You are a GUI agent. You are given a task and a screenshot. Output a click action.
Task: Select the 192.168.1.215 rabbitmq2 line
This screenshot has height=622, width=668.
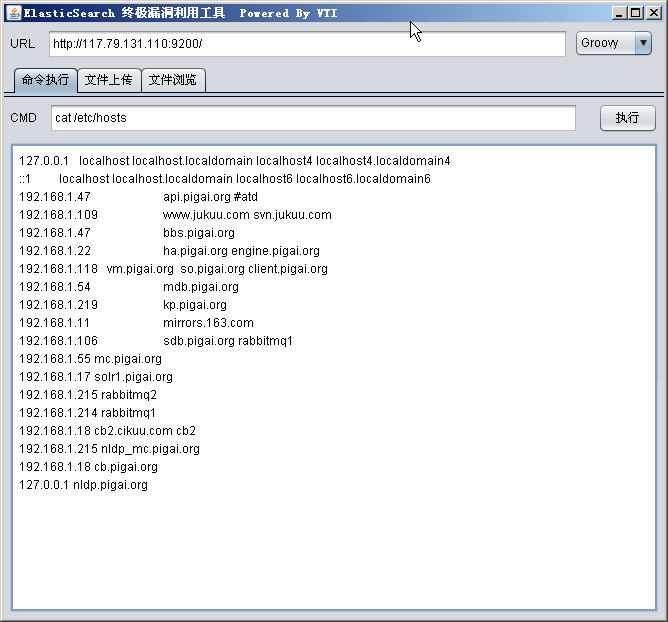point(88,395)
